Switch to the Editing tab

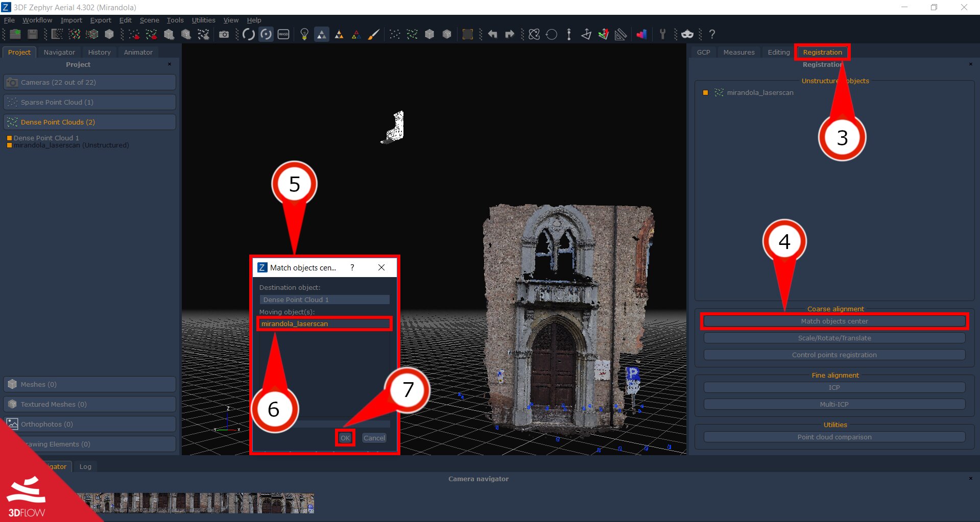pos(779,52)
